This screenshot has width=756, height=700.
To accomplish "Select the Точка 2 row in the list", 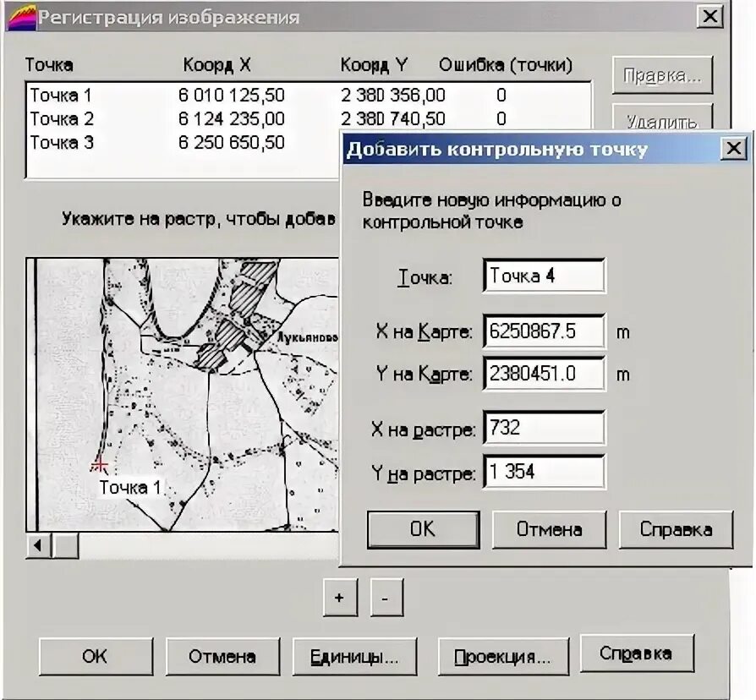I will (x=309, y=118).
